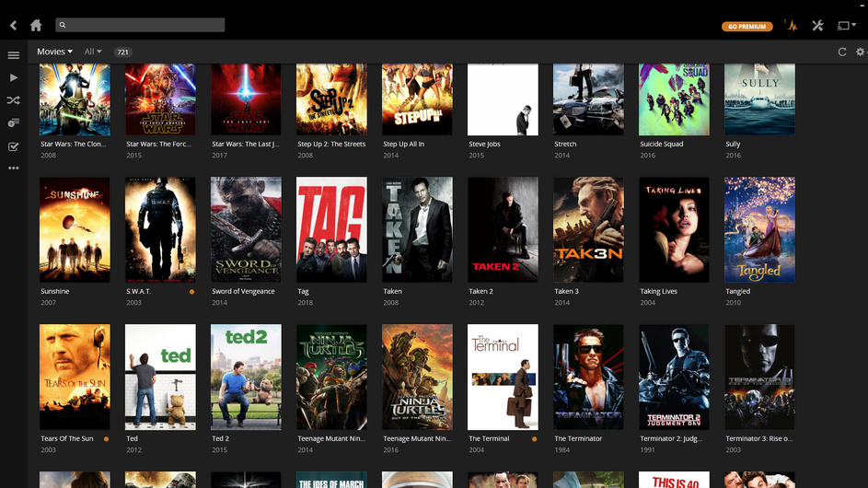This screenshot has width=868, height=488.
Task: Open the Star Wars: The Last Jedi poster
Action: pyautogui.click(x=246, y=99)
